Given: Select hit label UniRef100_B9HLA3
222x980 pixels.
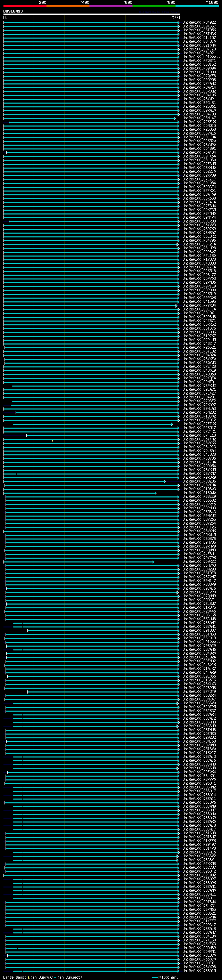Looking at the screenshot, I should 199,408.
